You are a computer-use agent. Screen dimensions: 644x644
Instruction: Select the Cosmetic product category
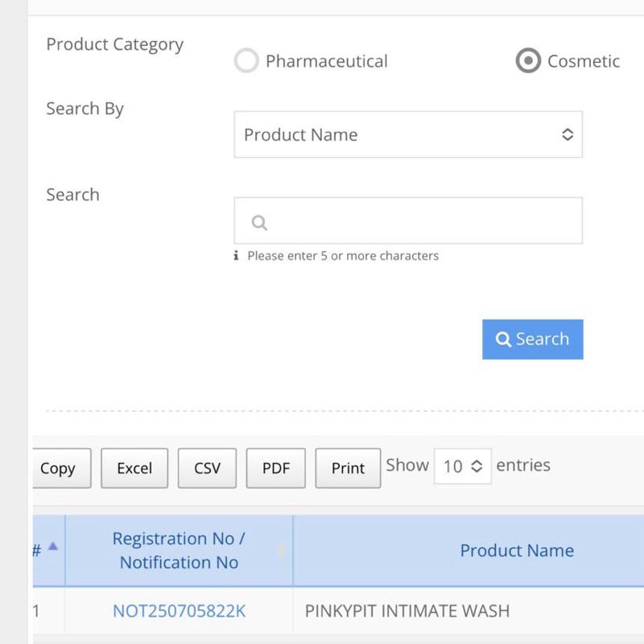528,61
